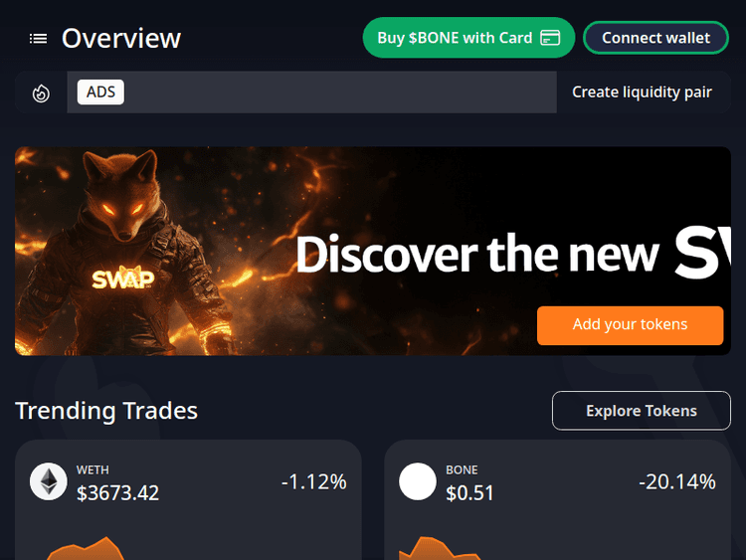The image size is (746, 560).
Task: Click the credit card icon in Buy button
Action: (x=550, y=38)
